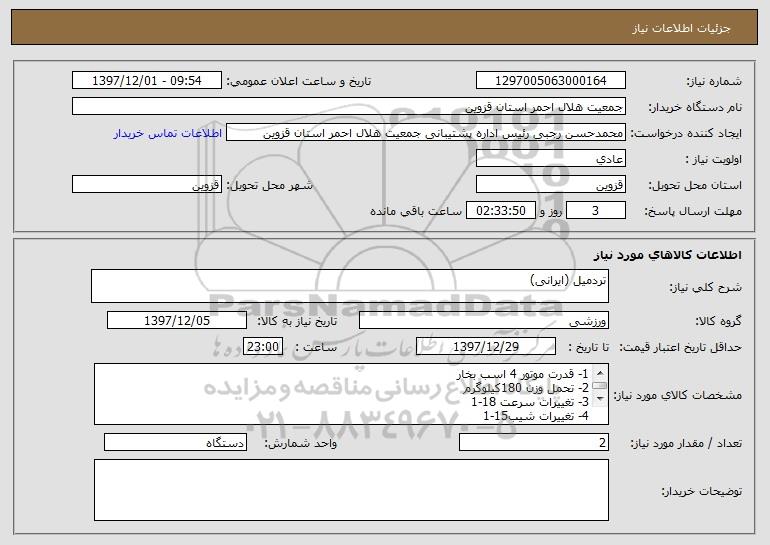The height and width of the screenshot is (545, 770).
Task: Click the label 'ساعت باقی مانده'
Action: click(416, 211)
